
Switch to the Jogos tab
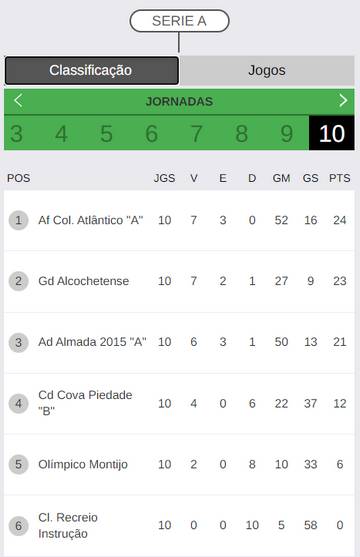point(267,70)
